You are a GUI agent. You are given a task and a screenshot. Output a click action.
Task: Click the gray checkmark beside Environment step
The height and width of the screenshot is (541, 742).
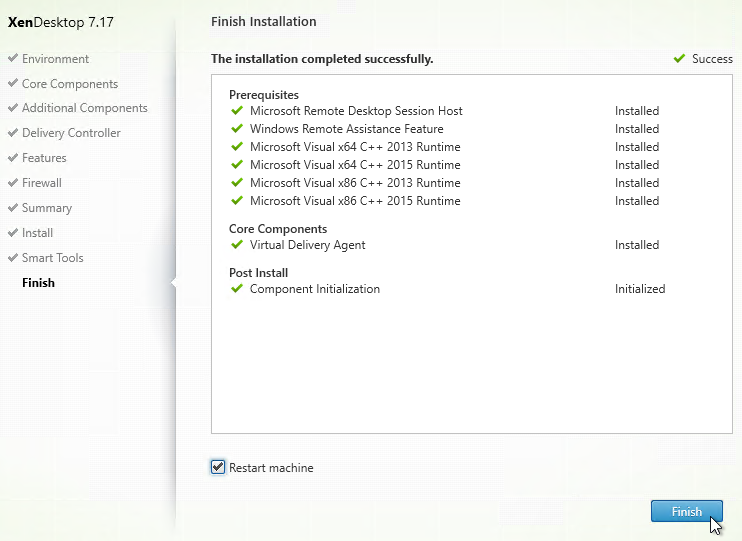[13, 58]
